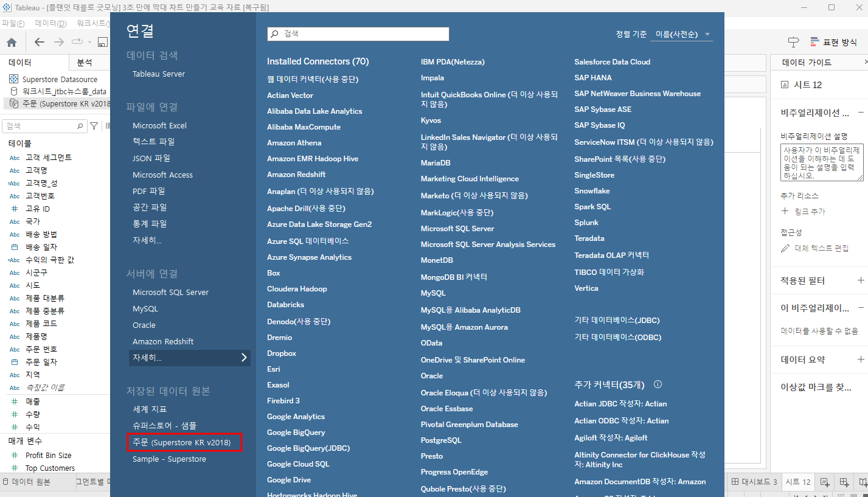Image resolution: width=868 pixels, height=497 pixels.
Task: Connect to a JSON 파일
Action: (151, 158)
